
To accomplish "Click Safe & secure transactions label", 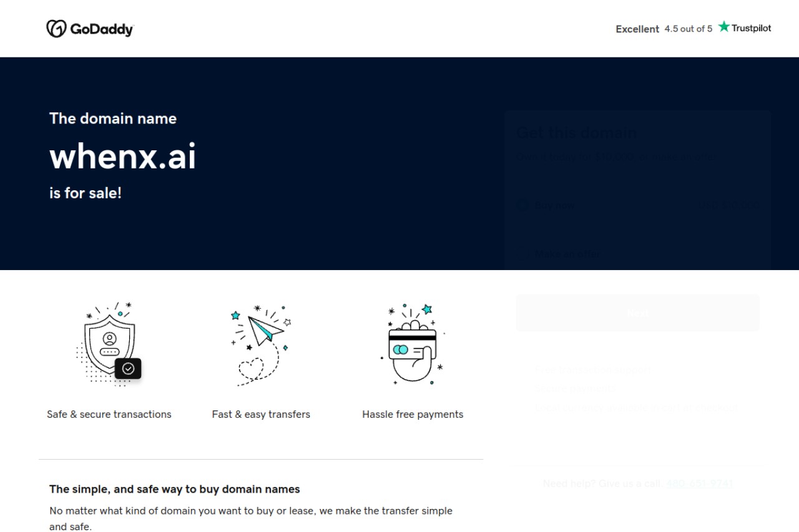I will click(109, 414).
